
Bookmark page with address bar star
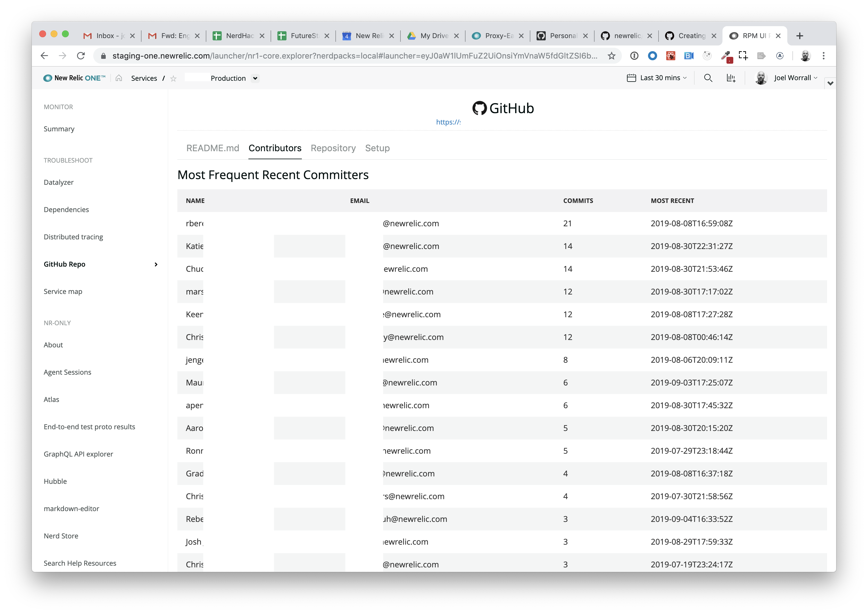pos(611,56)
